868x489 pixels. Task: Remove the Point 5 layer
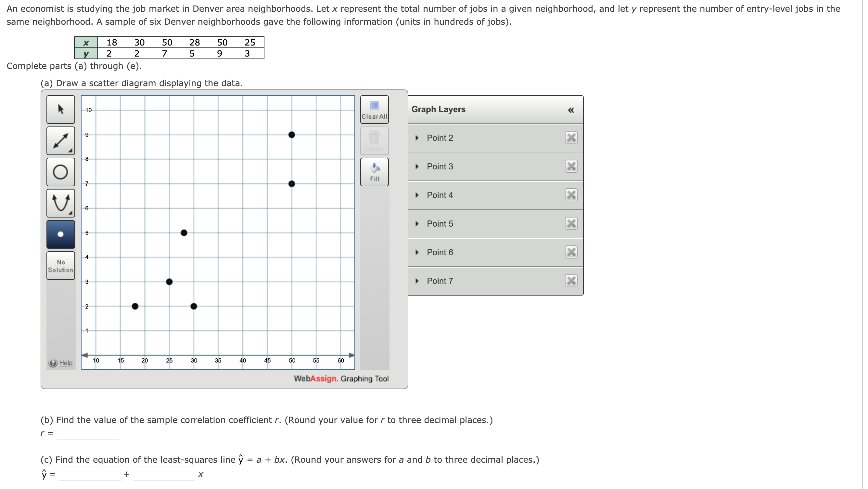coord(571,224)
